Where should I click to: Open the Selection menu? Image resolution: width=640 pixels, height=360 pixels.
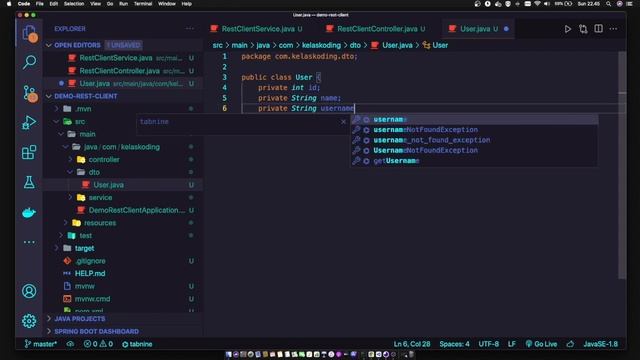[x=74, y=4]
